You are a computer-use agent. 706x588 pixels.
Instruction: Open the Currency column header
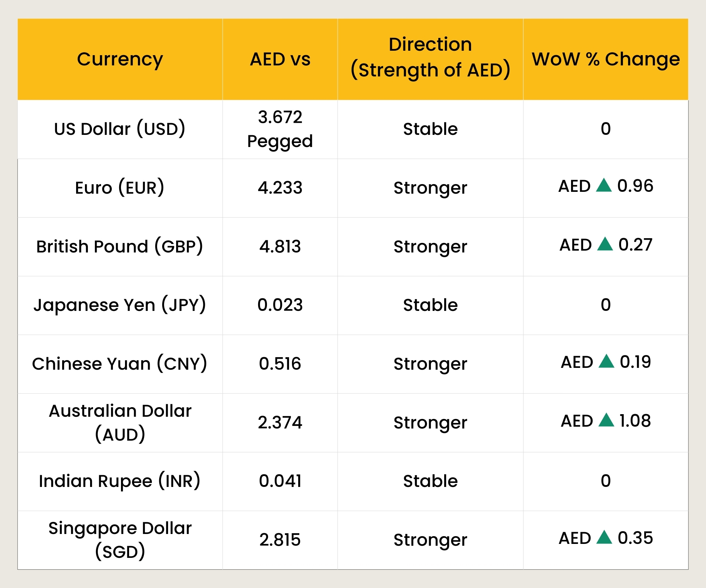click(120, 59)
